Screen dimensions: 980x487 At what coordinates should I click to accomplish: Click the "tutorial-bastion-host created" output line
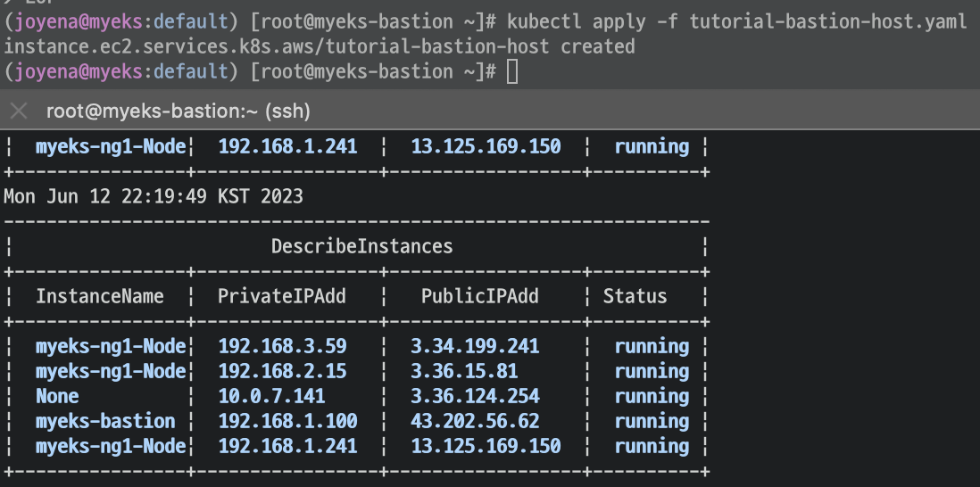(320, 46)
